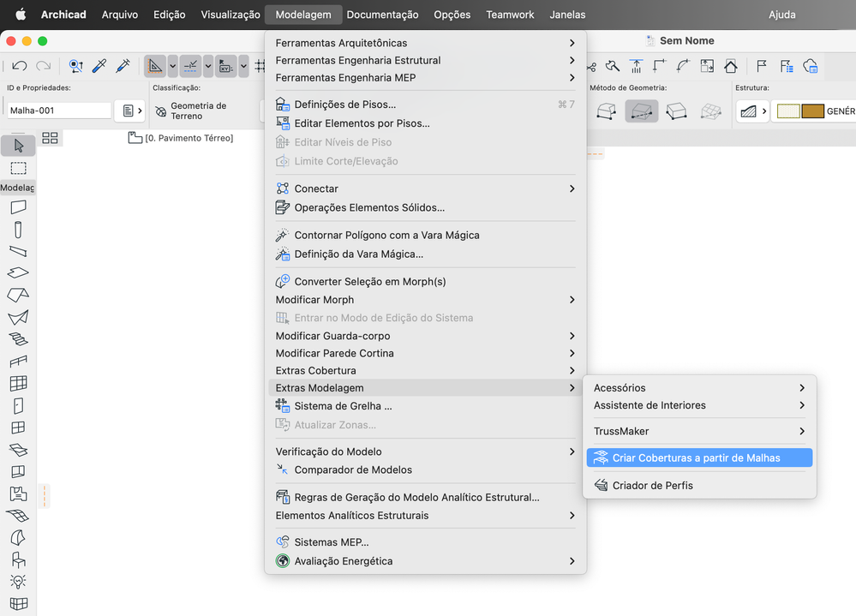Expand Modificar Morph submenu
This screenshot has width=856, height=616.
(425, 300)
